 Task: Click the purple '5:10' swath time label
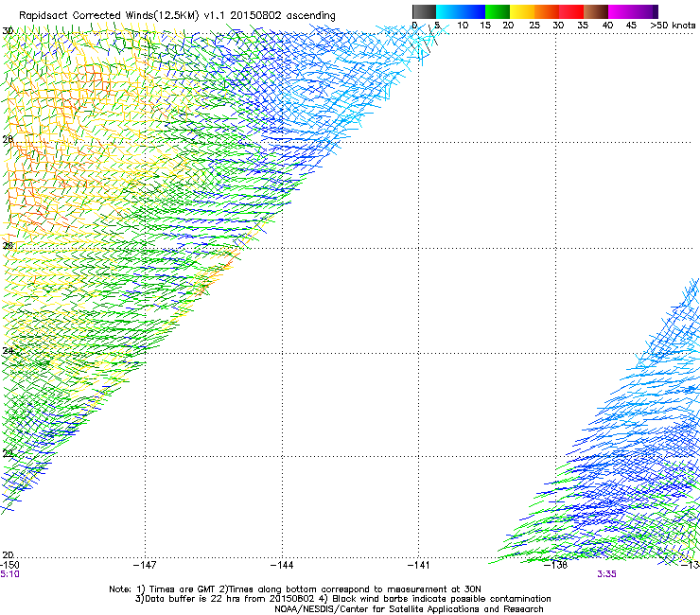click(9, 574)
